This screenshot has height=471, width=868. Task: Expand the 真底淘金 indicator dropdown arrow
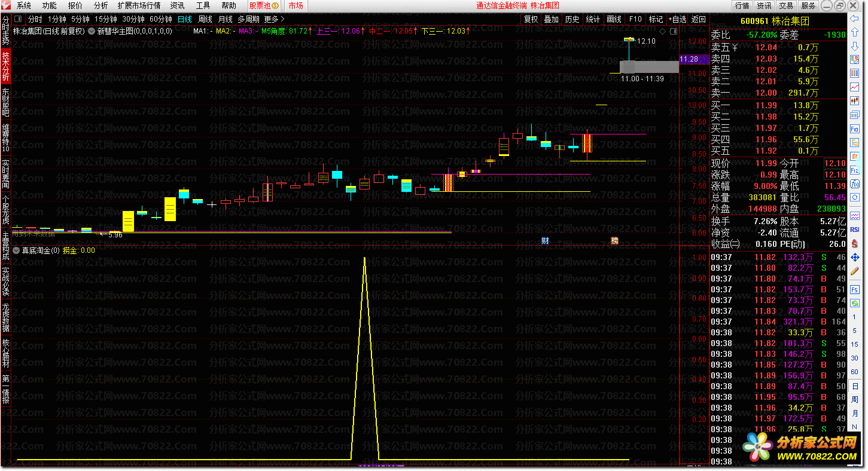[x=17, y=250]
